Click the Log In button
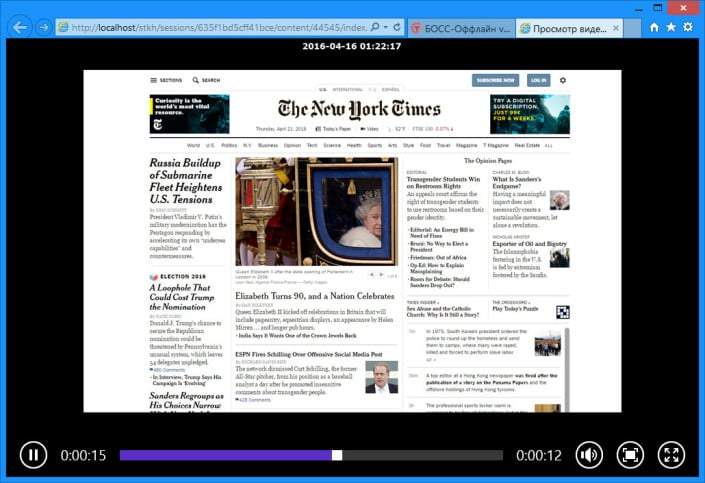Image resolution: width=705 pixels, height=483 pixels. pos(538,80)
